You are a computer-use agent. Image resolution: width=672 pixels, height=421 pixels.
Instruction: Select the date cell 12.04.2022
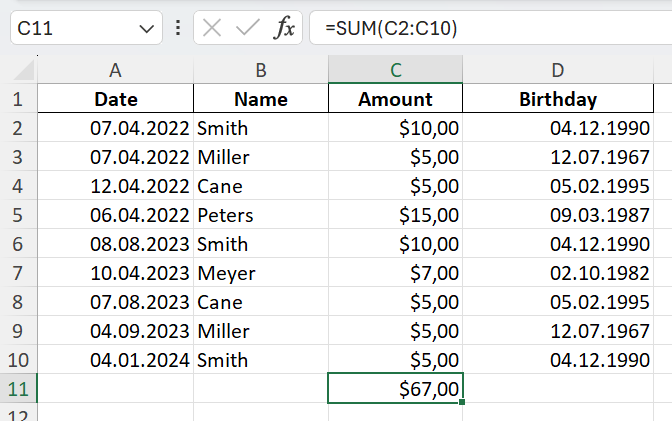click(x=116, y=186)
